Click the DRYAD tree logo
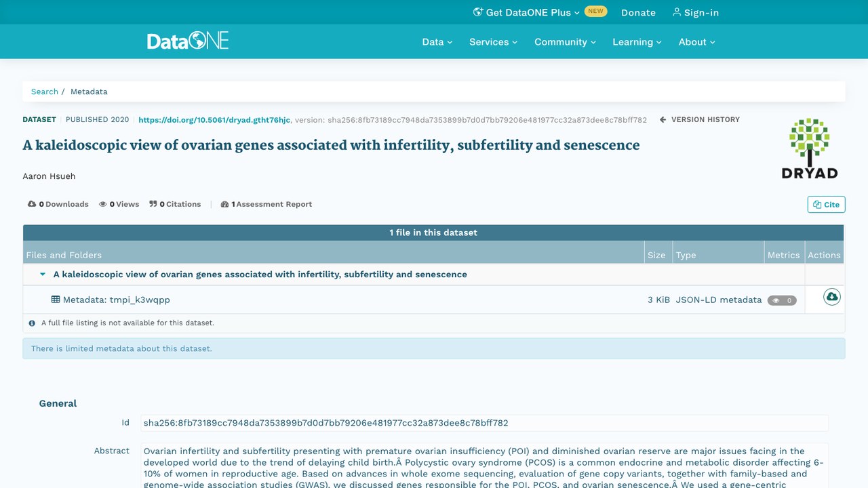This screenshot has height=488, width=868. tap(810, 149)
